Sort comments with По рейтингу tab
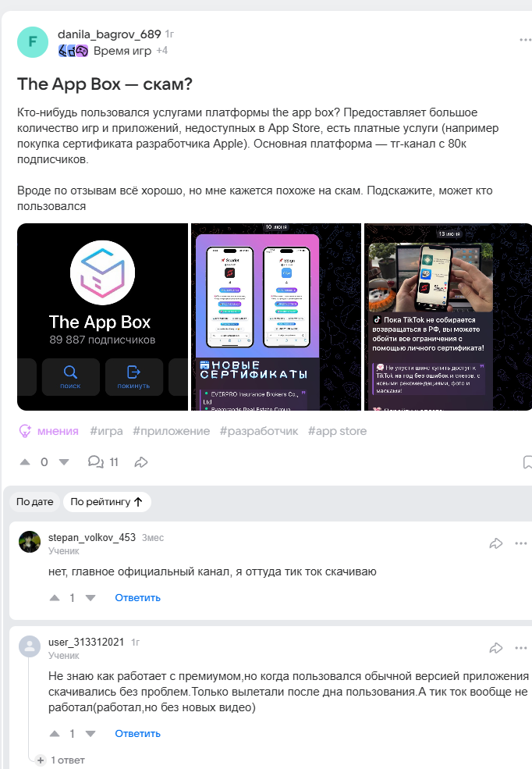This screenshot has width=532, height=769. [107, 502]
